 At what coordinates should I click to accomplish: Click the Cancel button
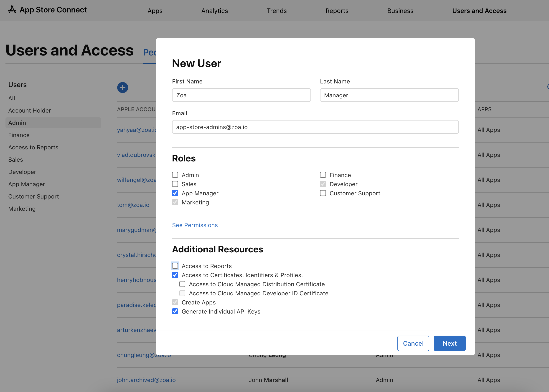pyautogui.click(x=413, y=343)
